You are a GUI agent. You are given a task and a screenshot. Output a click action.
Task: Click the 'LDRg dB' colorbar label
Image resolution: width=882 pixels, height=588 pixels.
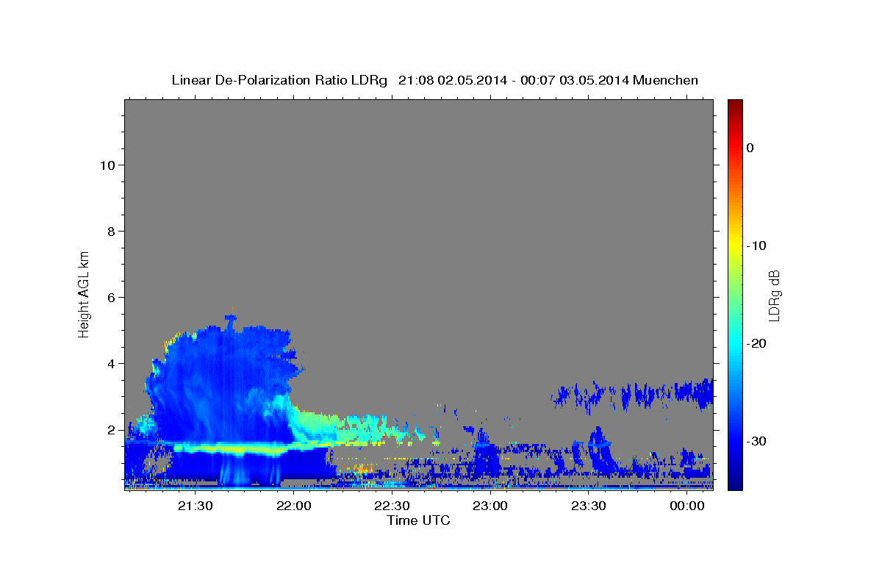(x=774, y=295)
